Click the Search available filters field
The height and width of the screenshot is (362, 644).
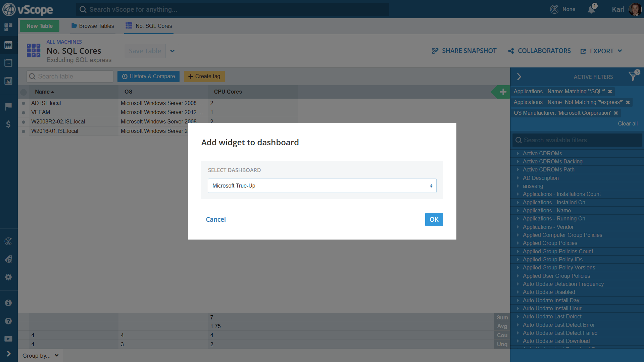pyautogui.click(x=577, y=140)
